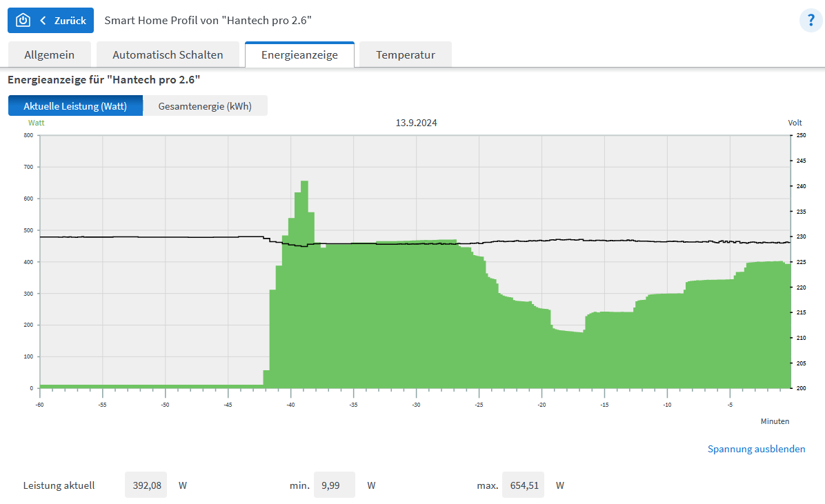Click the min. power value field

pos(335,485)
